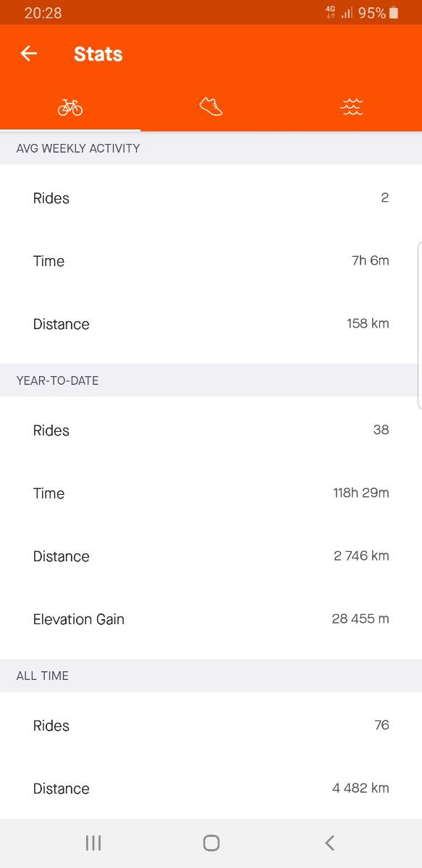Viewport: 422px width, 868px height.
Task: Tap the Android recent apps button
Action: coord(93,843)
